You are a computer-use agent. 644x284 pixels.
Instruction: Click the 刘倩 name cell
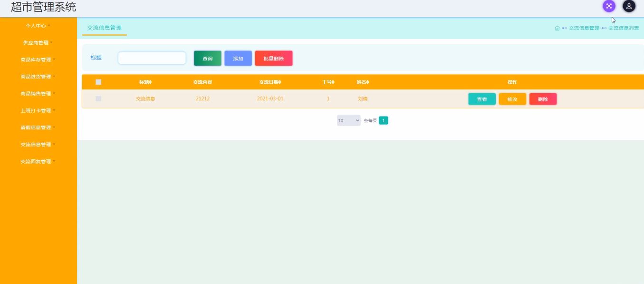pos(363,99)
